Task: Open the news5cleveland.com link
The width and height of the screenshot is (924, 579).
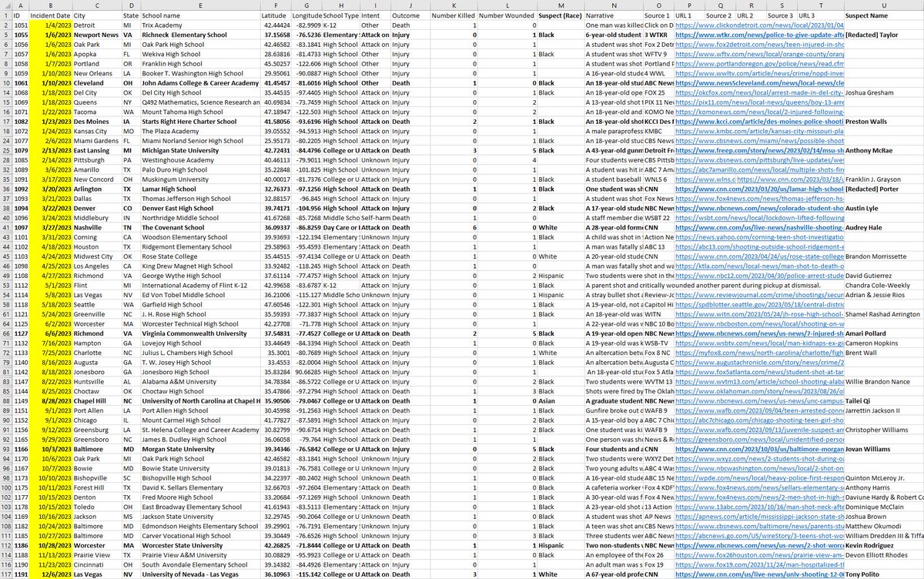Action: [x=758, y=83]
